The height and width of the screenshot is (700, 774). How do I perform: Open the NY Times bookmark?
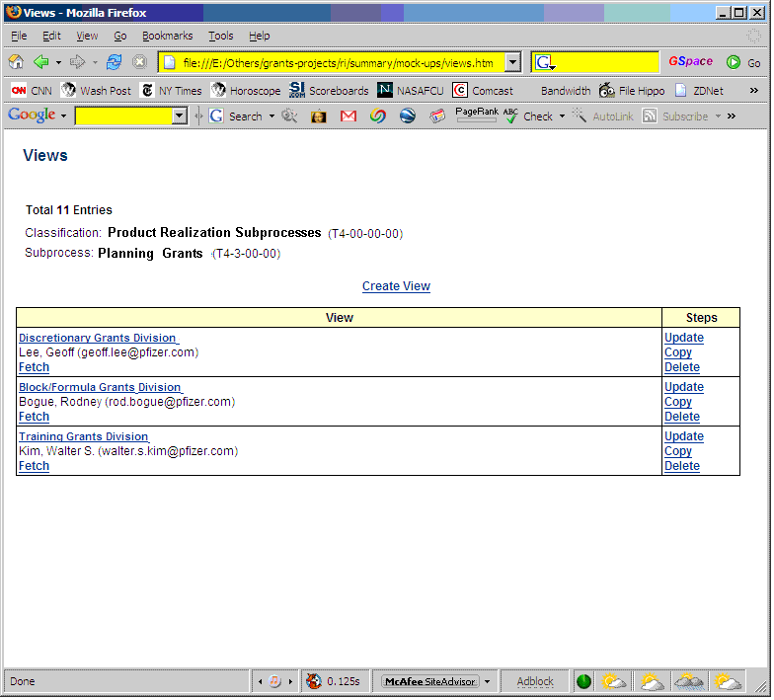[172, 91]
